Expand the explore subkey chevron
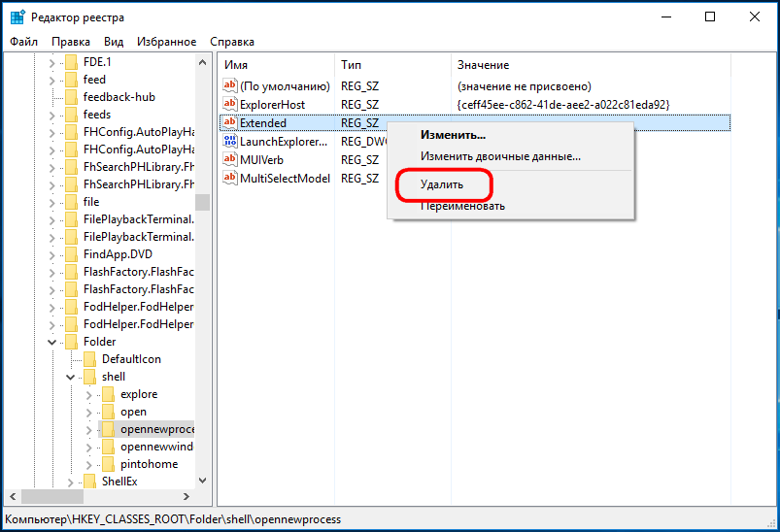The height and width of the screenshot is (532, 780). click(88, 395)
